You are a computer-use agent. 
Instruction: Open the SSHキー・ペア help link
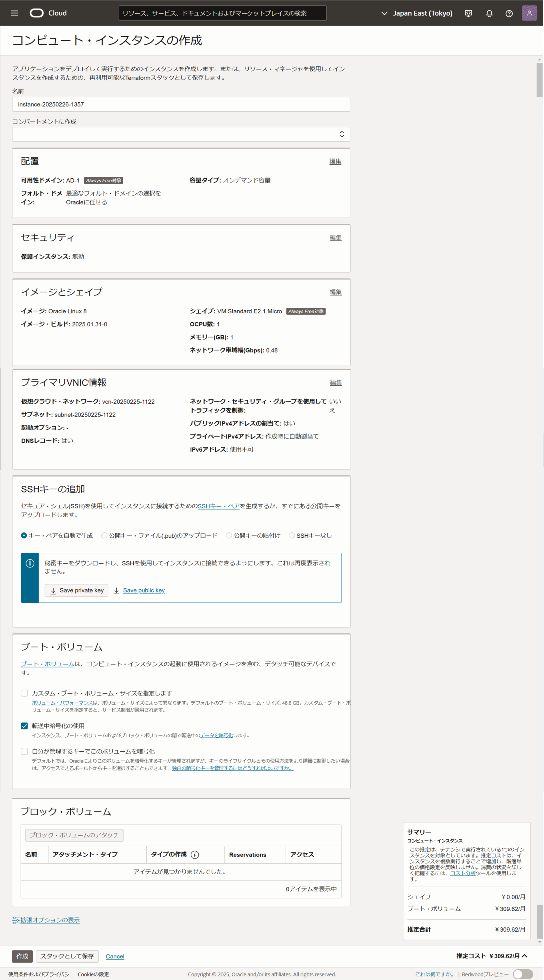[x=218, y=506]
